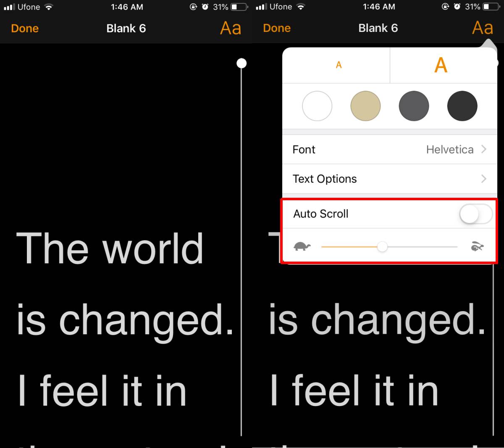The image size is (504, 448).
Task: Tap the Ufone carrier name in right screen
Action: pos(281,7)
